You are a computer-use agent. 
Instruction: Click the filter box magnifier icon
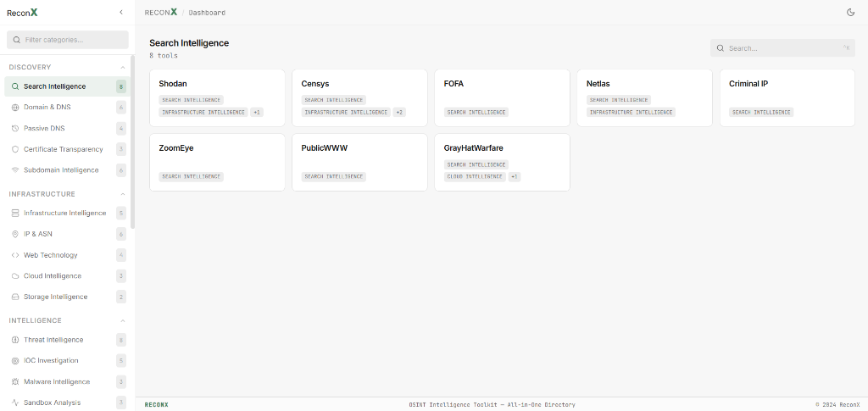(x=17, y=40)
